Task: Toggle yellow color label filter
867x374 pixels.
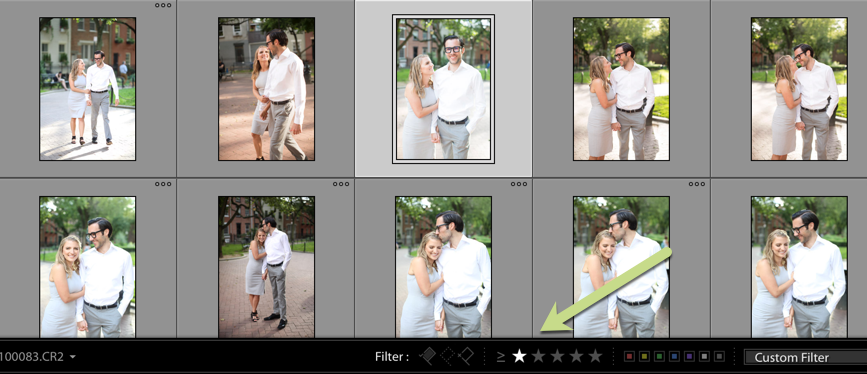Action: (644, 356)
